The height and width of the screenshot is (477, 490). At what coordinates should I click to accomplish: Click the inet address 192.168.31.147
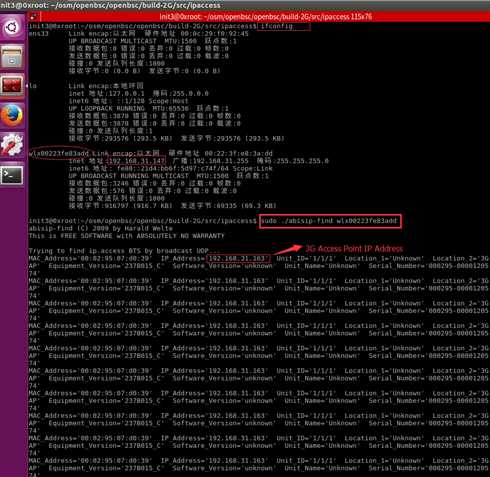coord(136,161)
